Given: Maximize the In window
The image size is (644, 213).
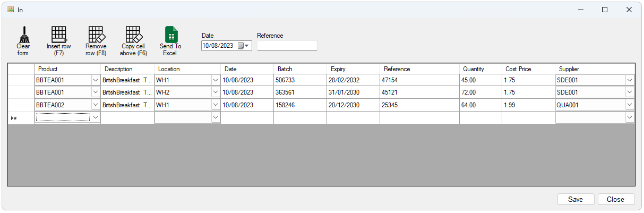Looking at the screenshot, I should pyautogui.click(x=605, y=10).
